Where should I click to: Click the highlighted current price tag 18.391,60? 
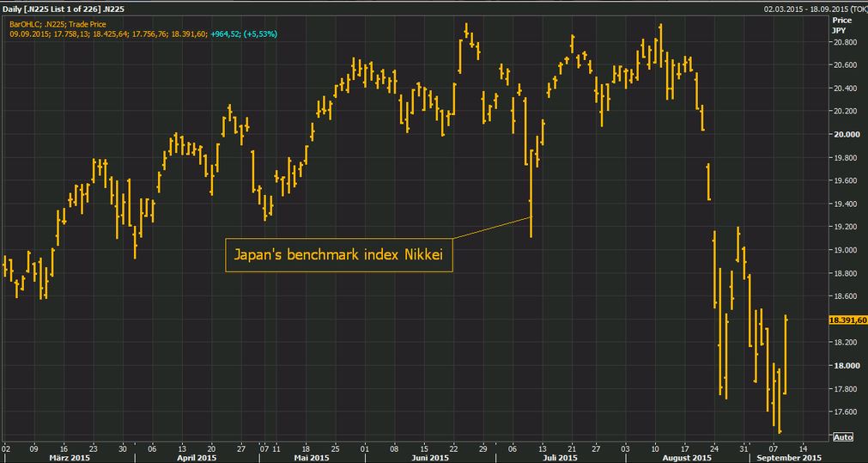coord(847,320)
